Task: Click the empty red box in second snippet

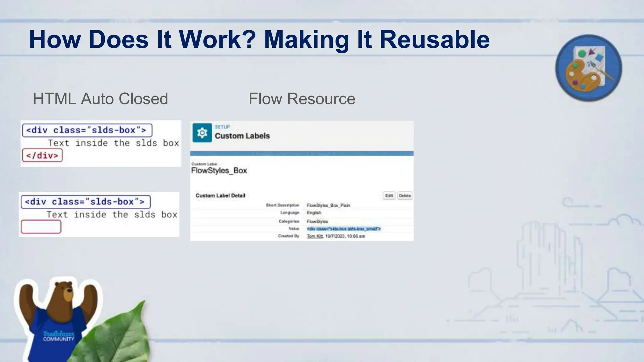Action: 41,227
